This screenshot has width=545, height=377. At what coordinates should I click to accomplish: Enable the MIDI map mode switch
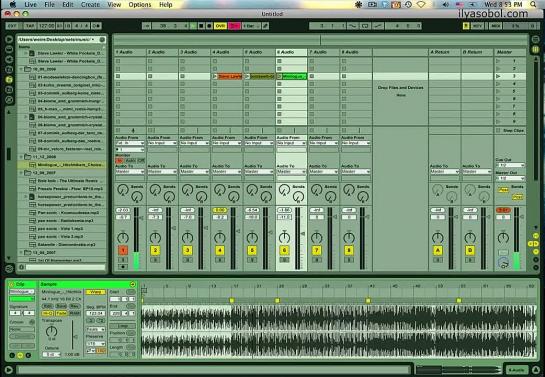click(495, 26)
